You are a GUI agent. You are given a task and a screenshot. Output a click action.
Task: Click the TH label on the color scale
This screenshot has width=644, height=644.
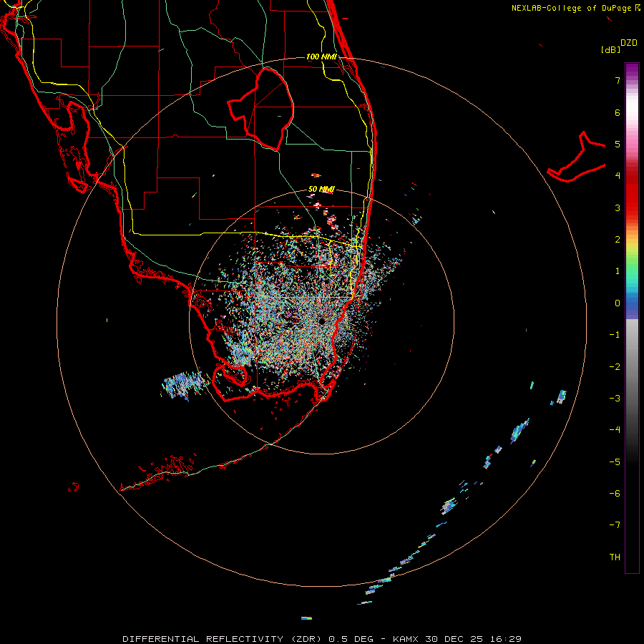tap(615, 557)
